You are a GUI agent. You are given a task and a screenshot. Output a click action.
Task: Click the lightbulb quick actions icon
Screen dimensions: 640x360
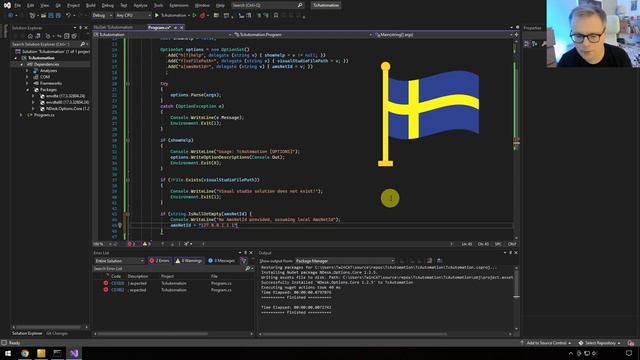click(x=120, y=225)
